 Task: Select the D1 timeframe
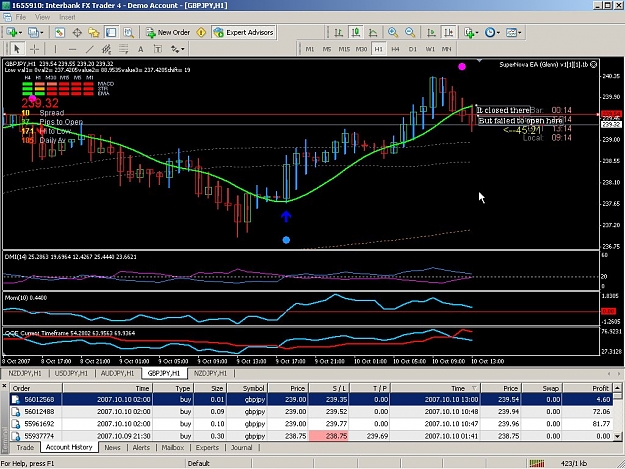click(413, 49)
